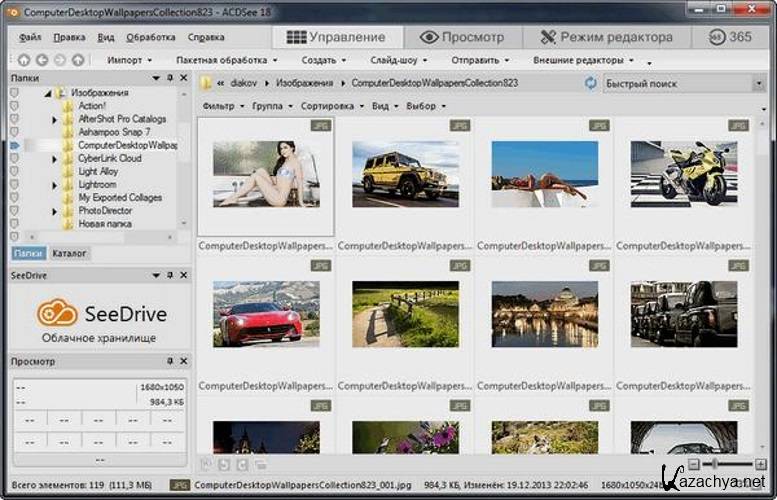Switch to the Каталог tab
The height and width of the screenshot is (500, 777).
[x=69, y=253]
